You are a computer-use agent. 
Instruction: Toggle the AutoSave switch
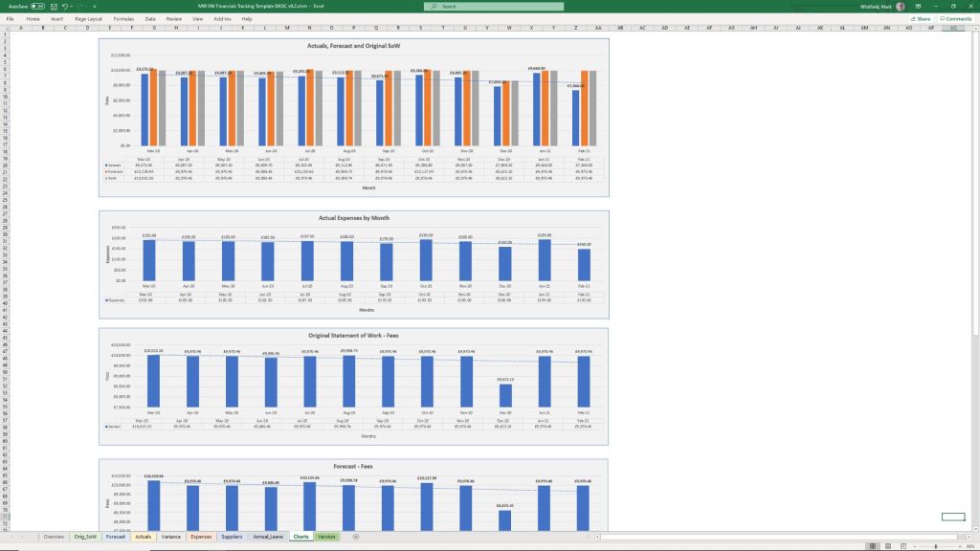pyautogui.click(x=38, y=6)
